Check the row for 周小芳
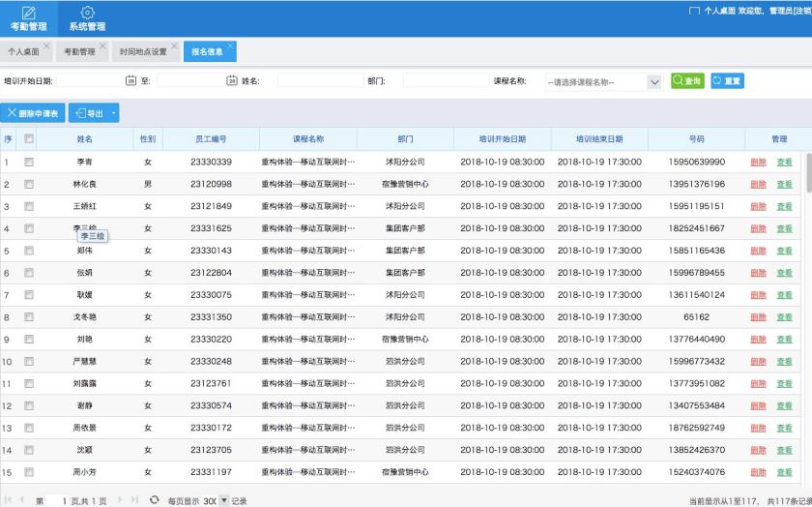 pyautogui.click(x=28, y=472)
